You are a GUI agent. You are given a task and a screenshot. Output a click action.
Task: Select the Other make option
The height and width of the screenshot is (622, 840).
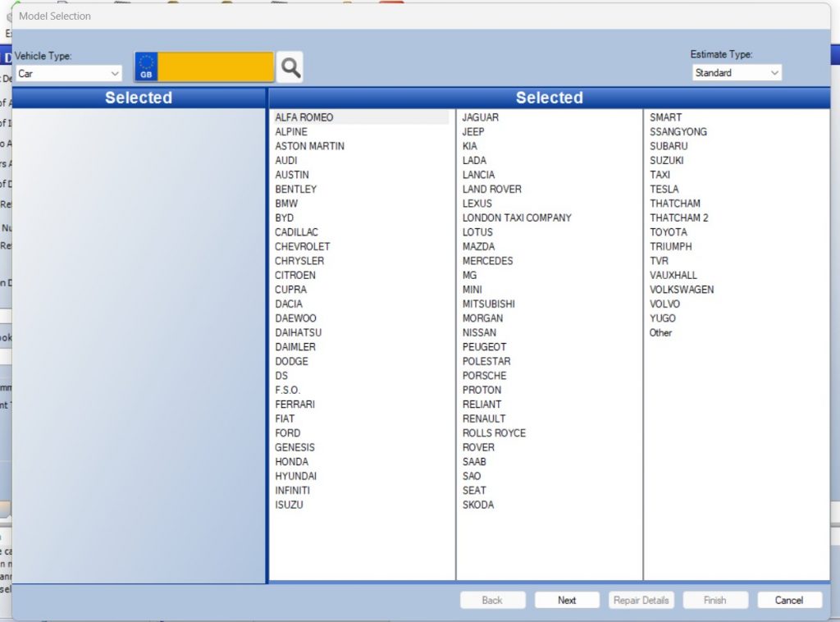[660, 332]
